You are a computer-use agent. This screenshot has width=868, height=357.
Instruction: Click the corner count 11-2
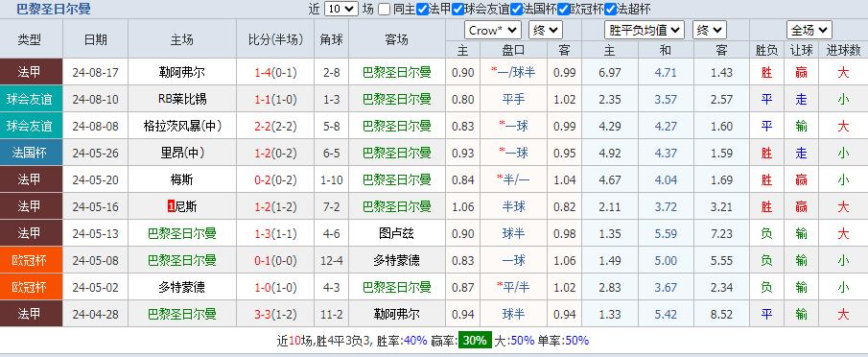pyautogui.click(x=332, y=315)
